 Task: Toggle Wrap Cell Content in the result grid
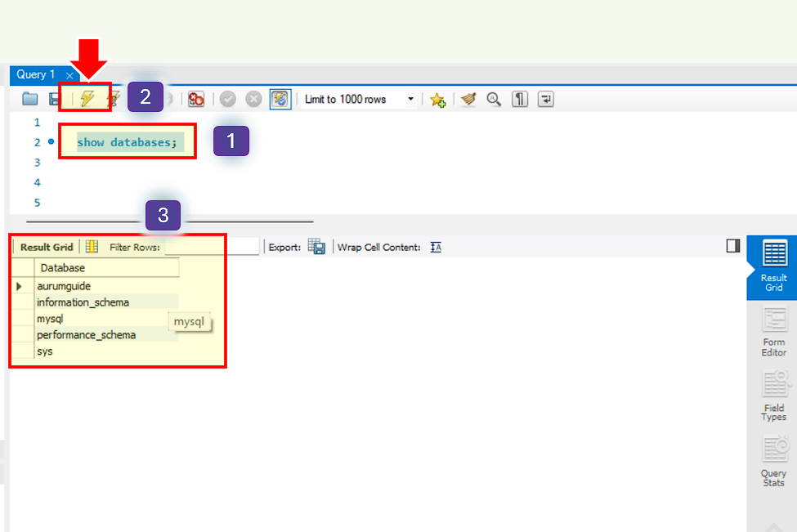[436, 247]
